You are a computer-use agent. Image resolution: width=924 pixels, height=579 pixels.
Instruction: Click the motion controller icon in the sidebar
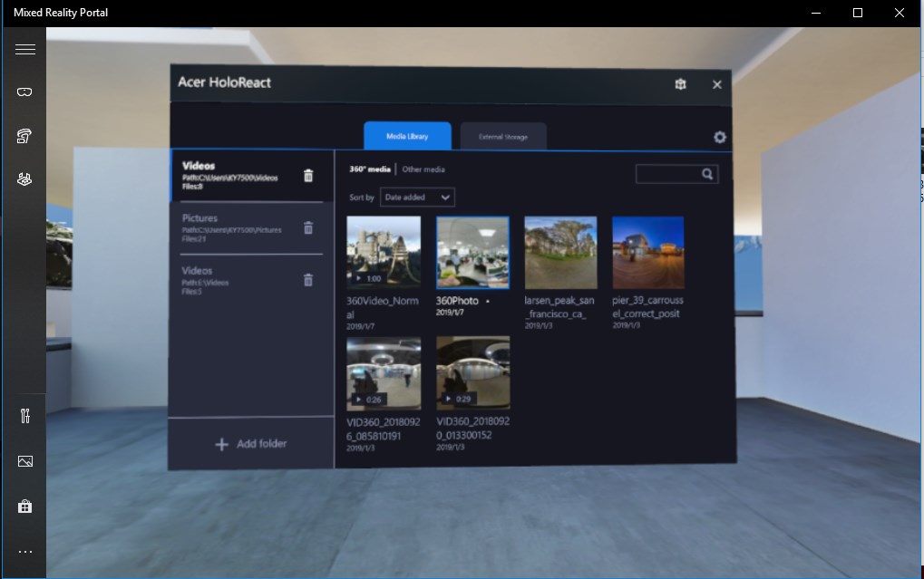24,134
